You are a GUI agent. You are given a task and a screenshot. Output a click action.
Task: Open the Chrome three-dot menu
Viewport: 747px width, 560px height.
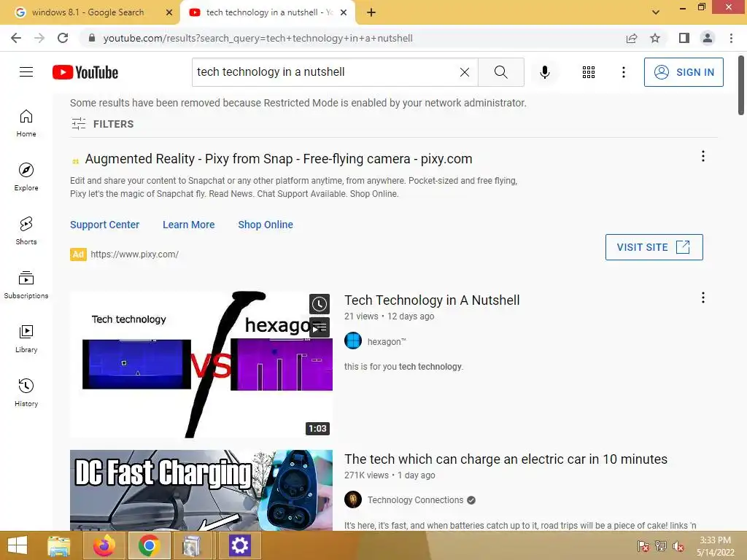click(x=731, y=38)
